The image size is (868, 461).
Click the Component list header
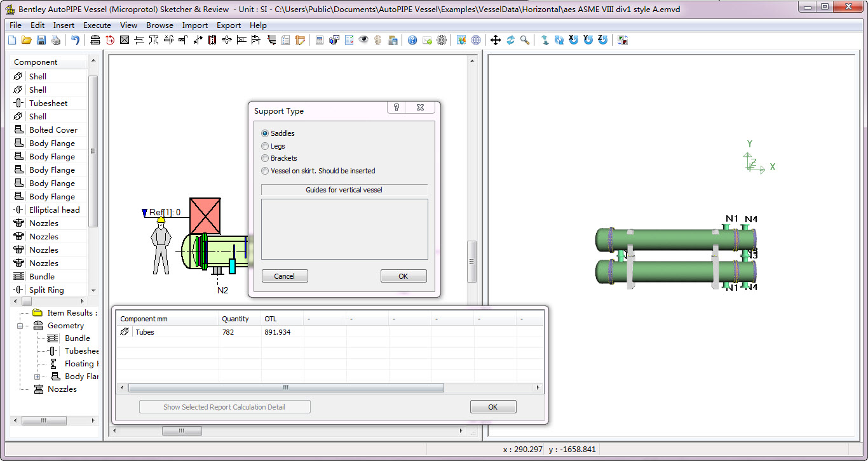pyautogui.click(x=49, y=62)
